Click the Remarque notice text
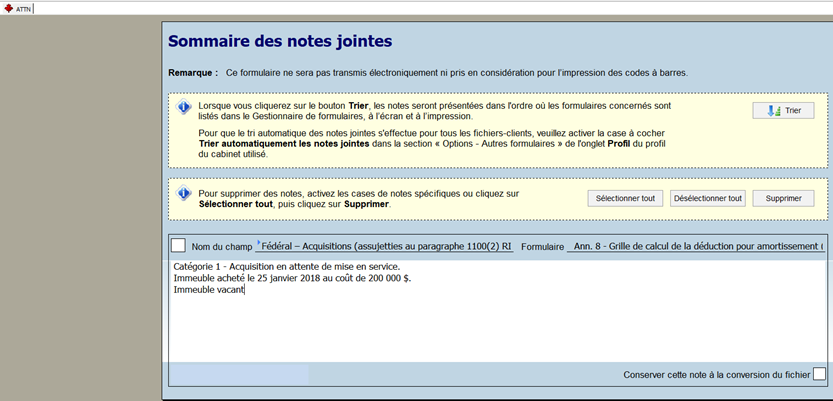This screenshot has width=833, height=401. (x=456, y=73)
